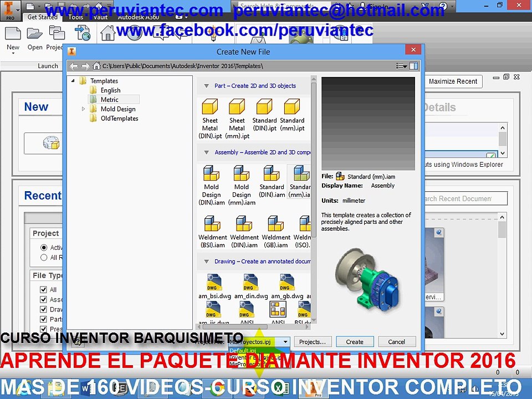
Task: Choose the am_gb.dwg drawing template
Action: (x=287, y=287)
